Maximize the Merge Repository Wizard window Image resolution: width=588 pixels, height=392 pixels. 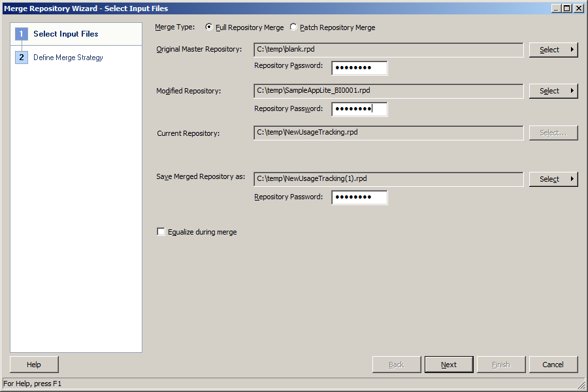click(x=567, y=8)
